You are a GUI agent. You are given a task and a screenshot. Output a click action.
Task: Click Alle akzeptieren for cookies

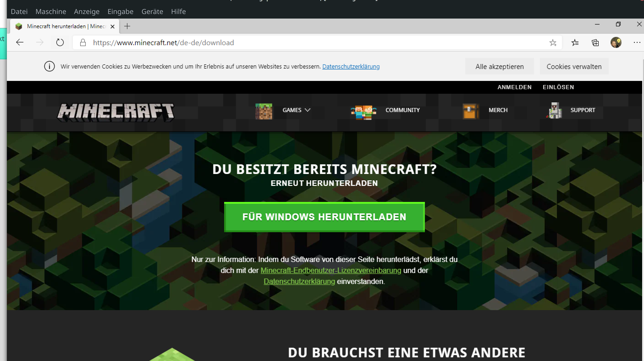[x=499, y=66]
